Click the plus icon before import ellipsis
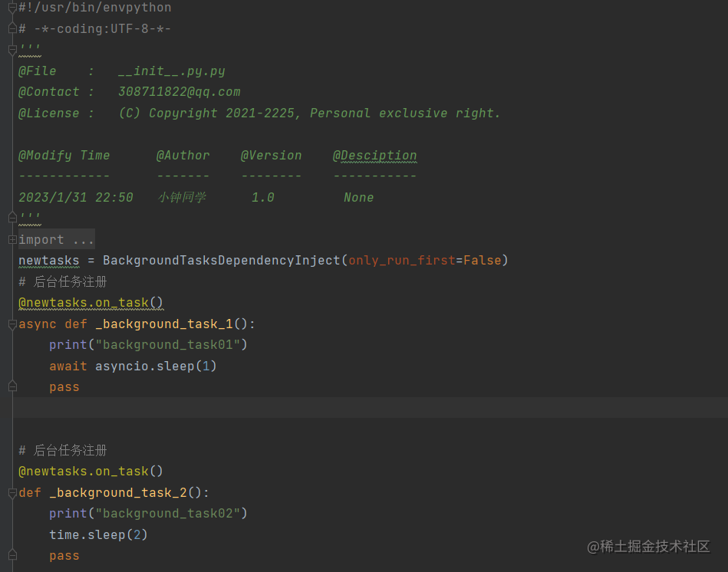Viewport: 728px width, 572px height. pyautogui.click(x=12, y=238)
